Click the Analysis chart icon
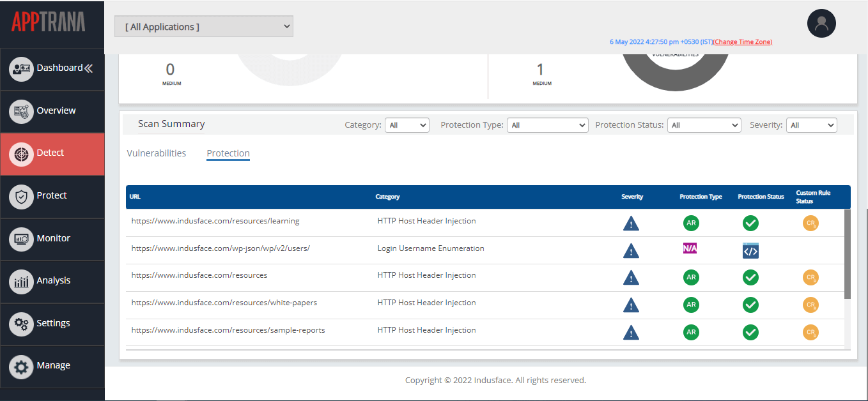 click(x=22, y=281)
